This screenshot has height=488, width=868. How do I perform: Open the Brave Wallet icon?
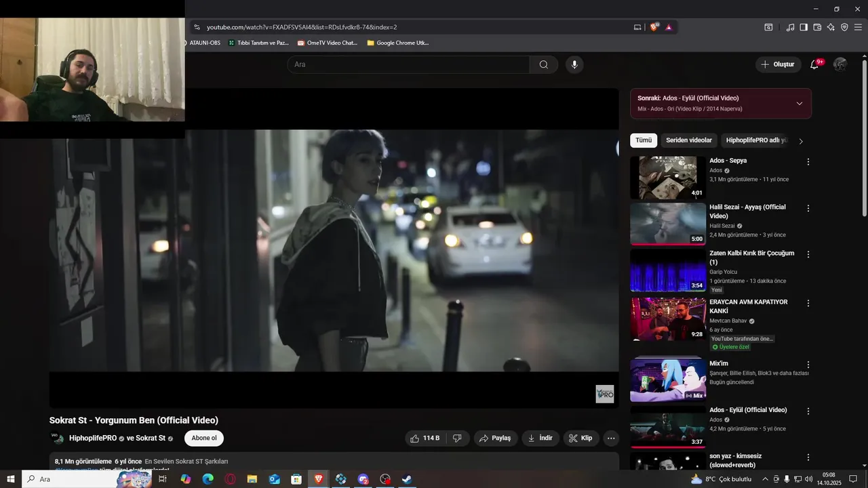pos(817,27)
